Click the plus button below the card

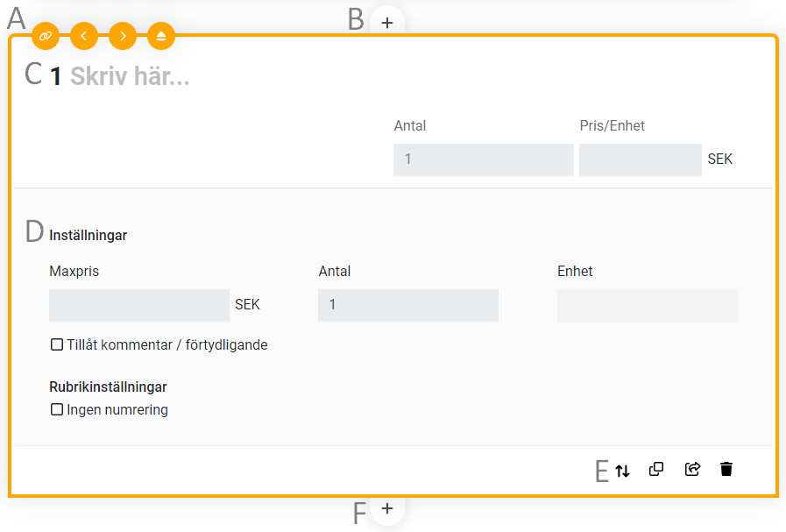coord(387,508)
